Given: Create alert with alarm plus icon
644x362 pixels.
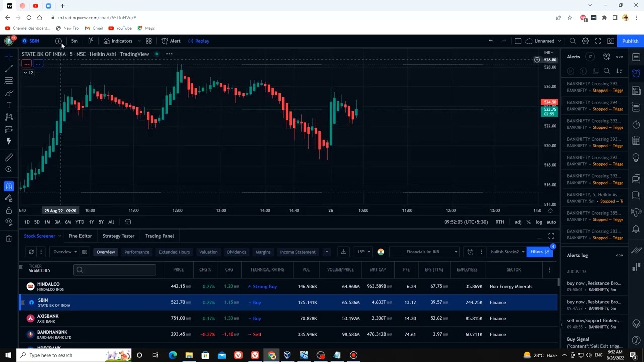Looking at the screenshot, I should [607, 57].
